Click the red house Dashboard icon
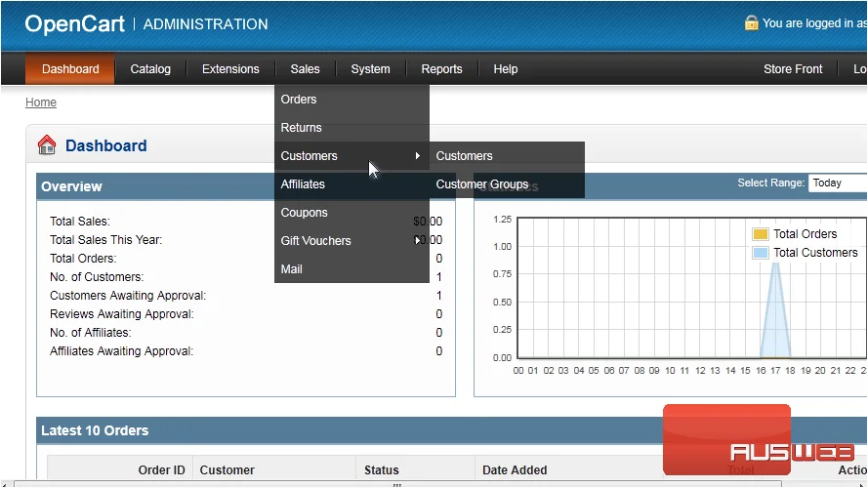868x488 pixels. (x=47, y=145)
